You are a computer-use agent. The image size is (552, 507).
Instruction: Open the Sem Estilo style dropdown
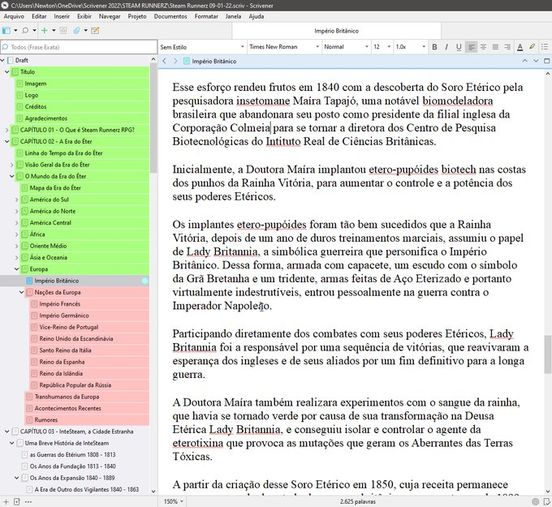coord(202,47)
